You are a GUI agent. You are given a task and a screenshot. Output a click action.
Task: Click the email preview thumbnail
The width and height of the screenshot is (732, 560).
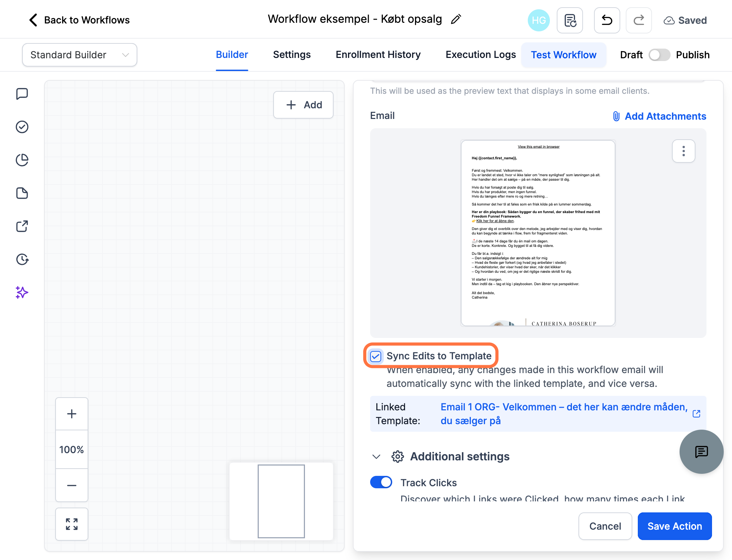click(538, 233)
